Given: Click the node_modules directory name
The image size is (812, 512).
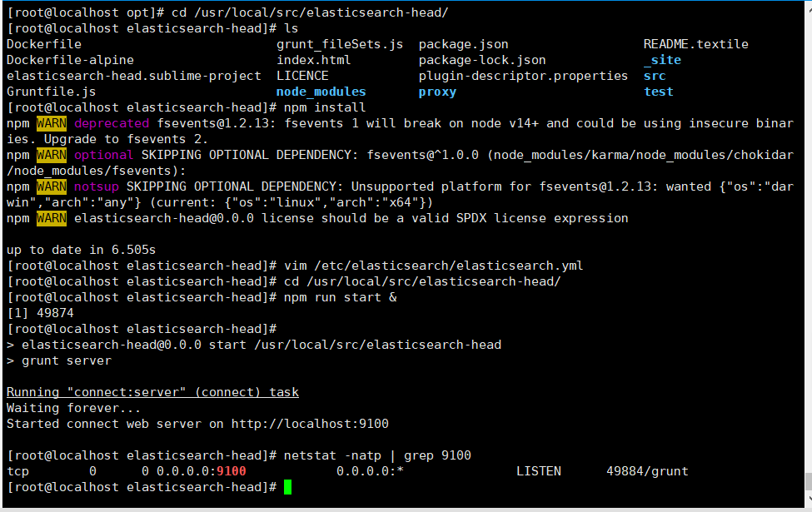Looking at the screenshot, I should pyautogui.click(x=321, y=92).
